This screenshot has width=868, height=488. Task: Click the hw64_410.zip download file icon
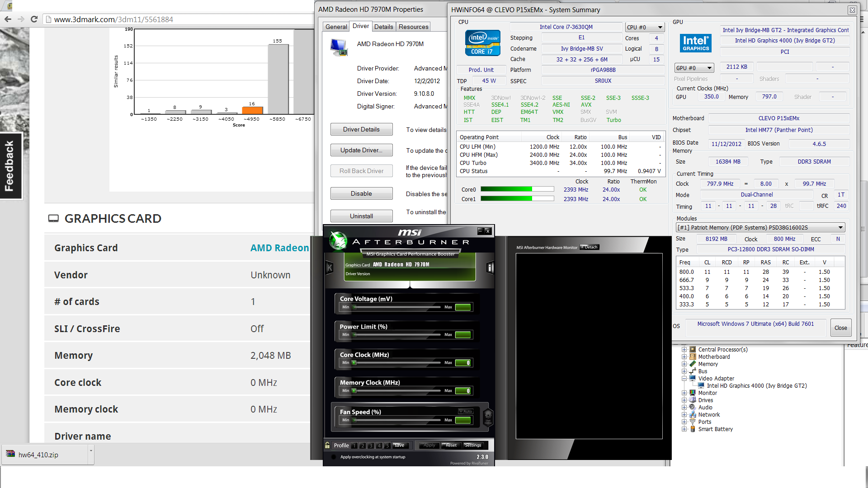point(10,454)
